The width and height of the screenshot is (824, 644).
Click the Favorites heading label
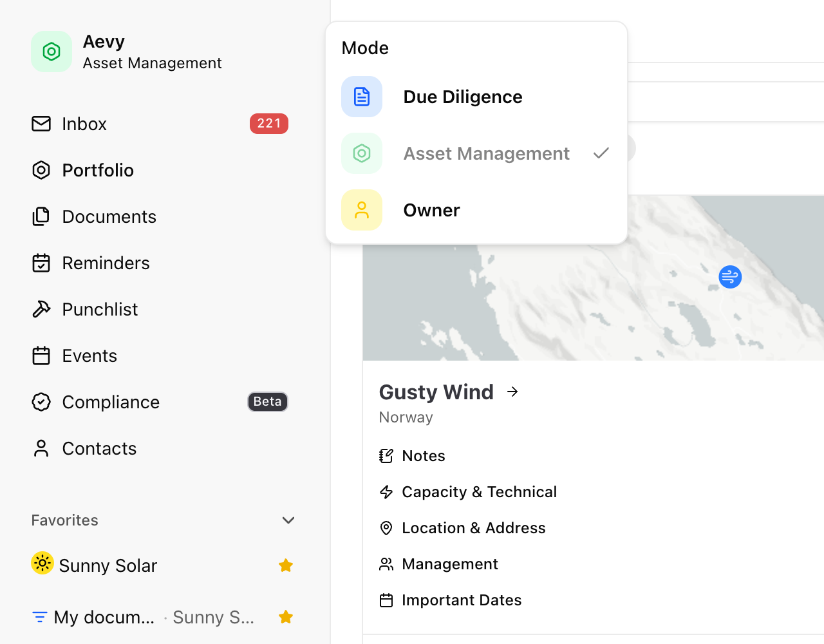tap(65, 520)
